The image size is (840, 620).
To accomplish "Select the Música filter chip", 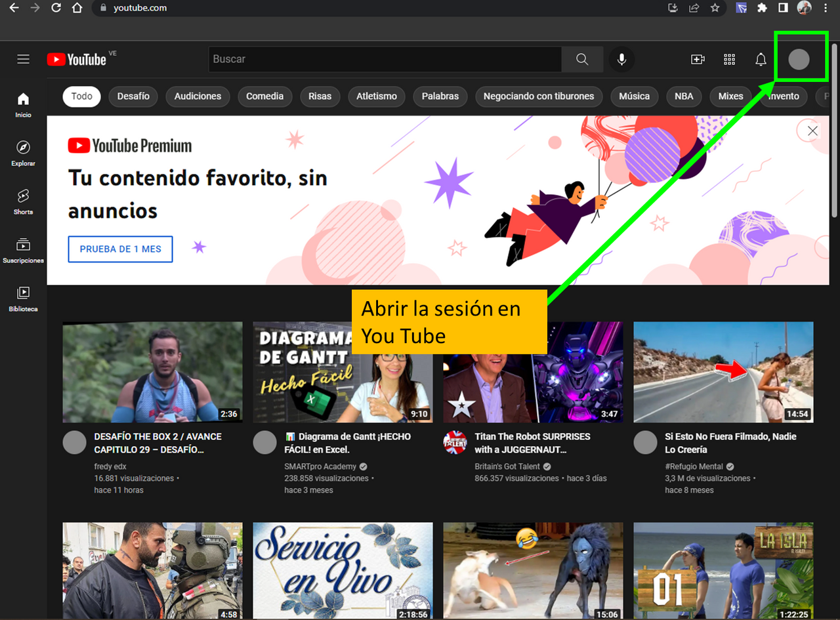I will click(x=634, y=96).
